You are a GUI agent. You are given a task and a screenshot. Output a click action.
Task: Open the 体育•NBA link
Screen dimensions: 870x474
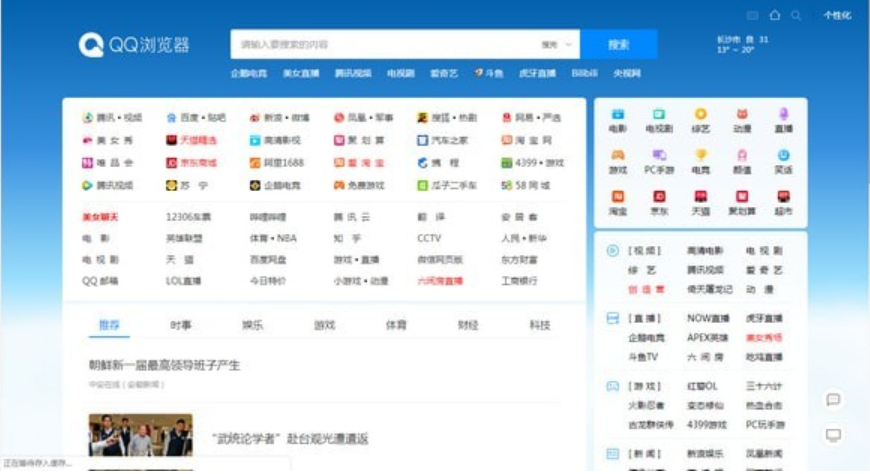tap(273, 238)
